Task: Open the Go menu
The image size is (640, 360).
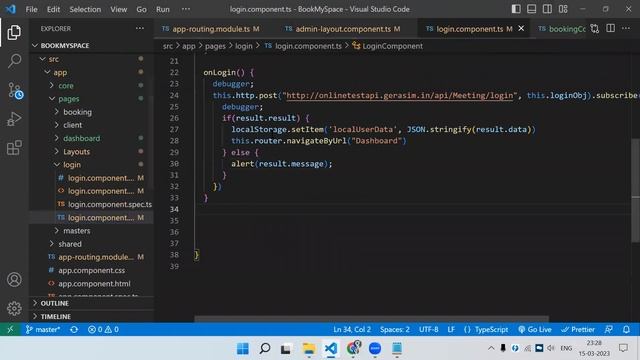Action: [x=141, y=9]
